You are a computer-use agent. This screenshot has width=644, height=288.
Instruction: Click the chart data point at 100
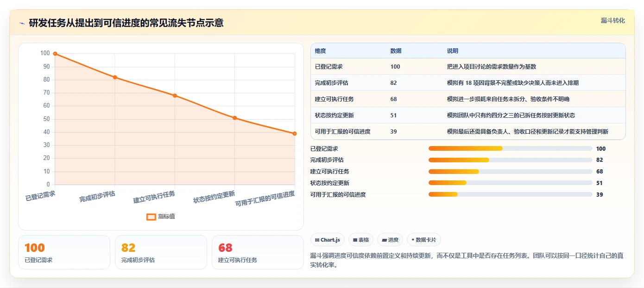55,54
